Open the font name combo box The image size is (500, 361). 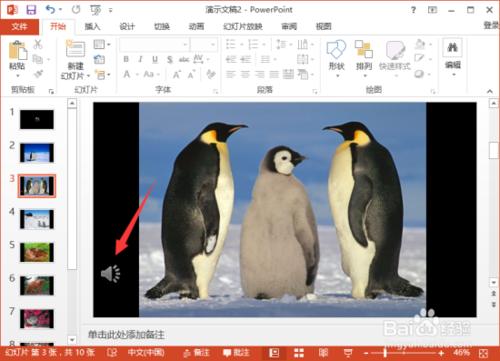[x=154, y=44]
